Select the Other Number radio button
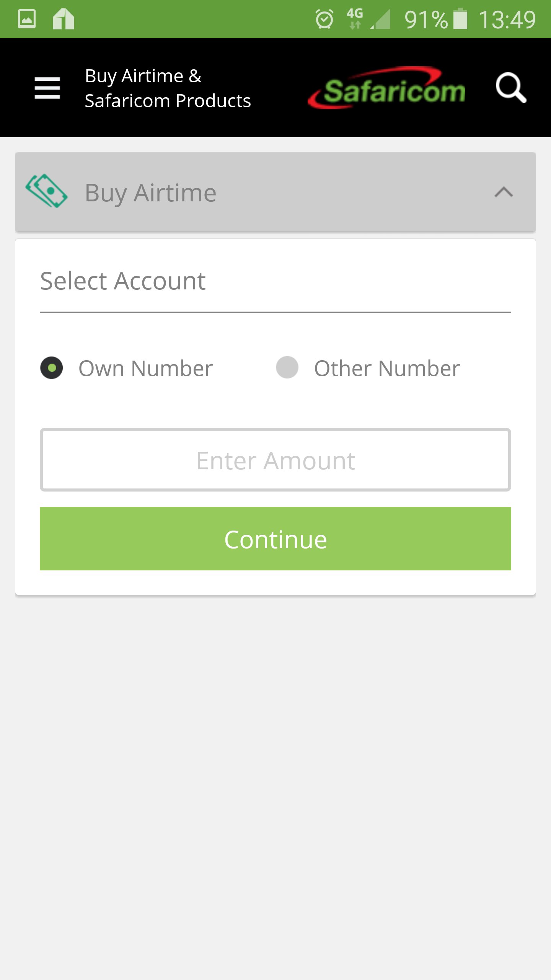This screenshot has height=980, width=551. (x=287, y=367)
